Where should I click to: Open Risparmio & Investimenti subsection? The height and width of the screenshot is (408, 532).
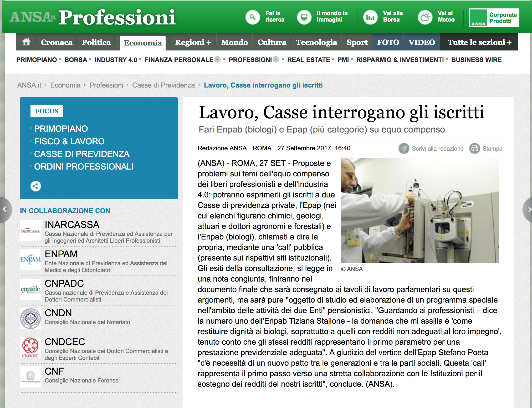[400, 60]
